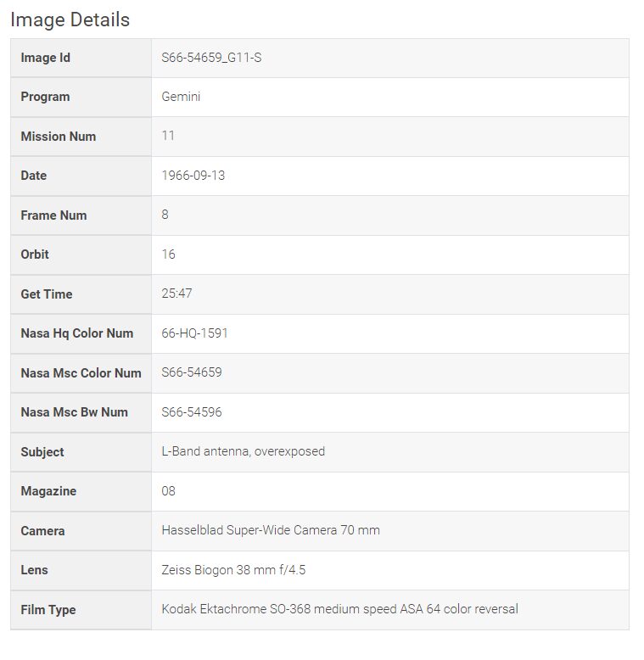Click the Subject row label
This screenshot has width=644, height=660.
[x=42, y=452]
